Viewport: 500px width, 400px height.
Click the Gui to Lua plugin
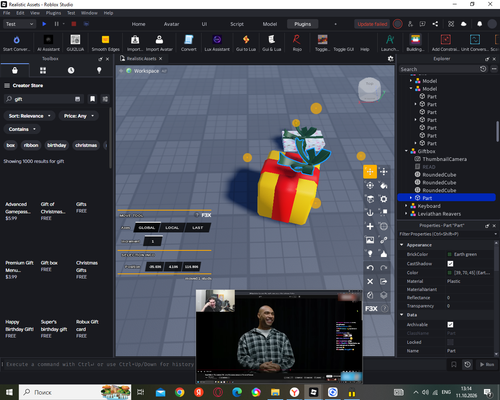pyautogui.click(x=246, y=43)
